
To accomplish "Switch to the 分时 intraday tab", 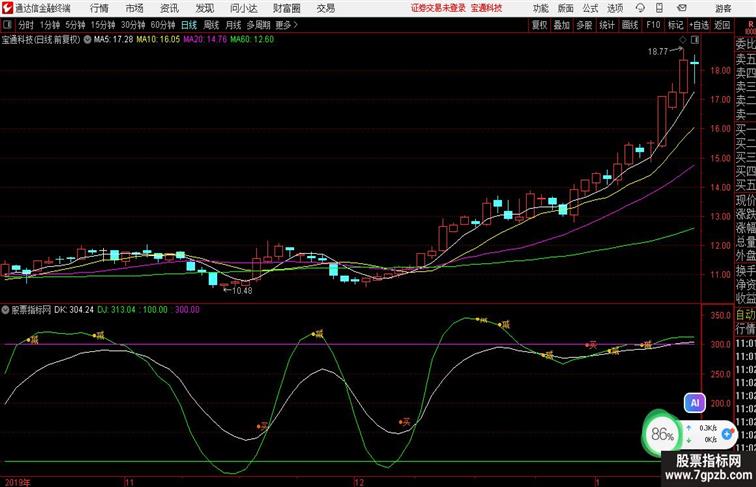I will (x=26, y=25).
